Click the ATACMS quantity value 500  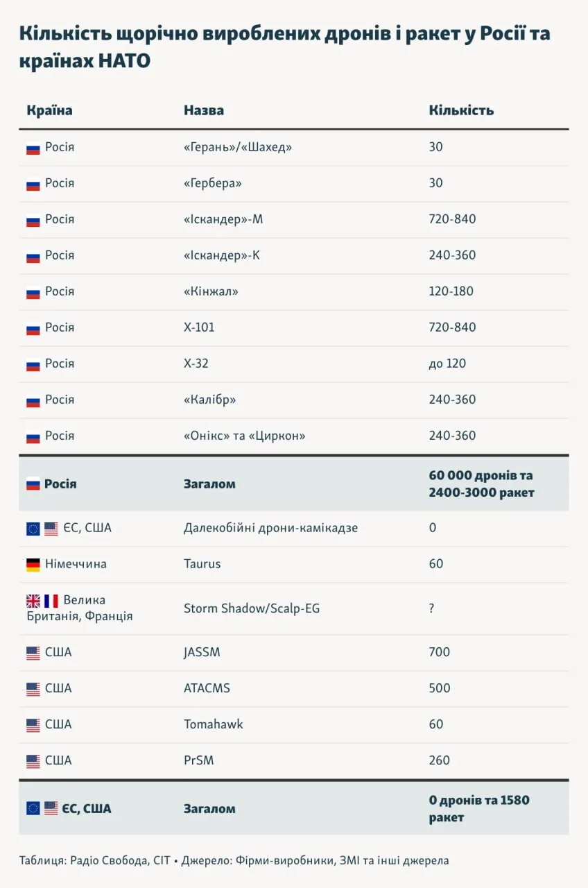[x=440, y=688]
